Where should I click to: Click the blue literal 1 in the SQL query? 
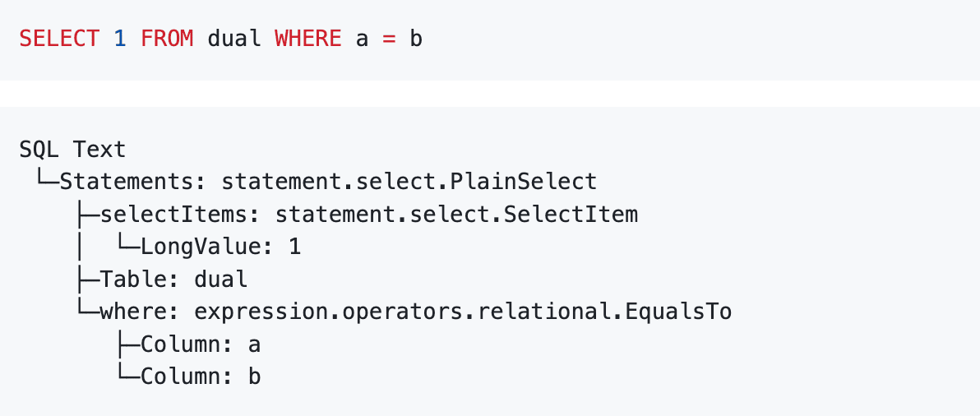click(119, 39)
